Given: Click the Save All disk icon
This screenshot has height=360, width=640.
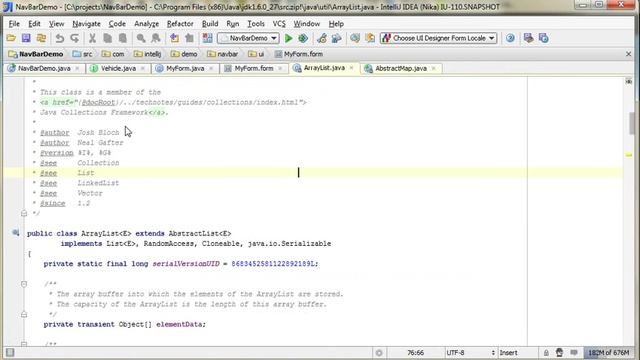Looking at the screenshot, I should (26, 38).
